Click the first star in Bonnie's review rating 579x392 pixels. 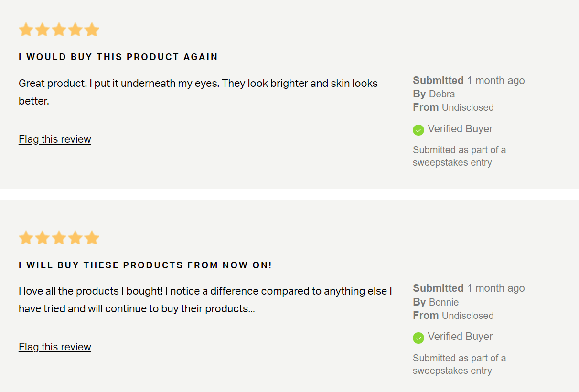26,238
